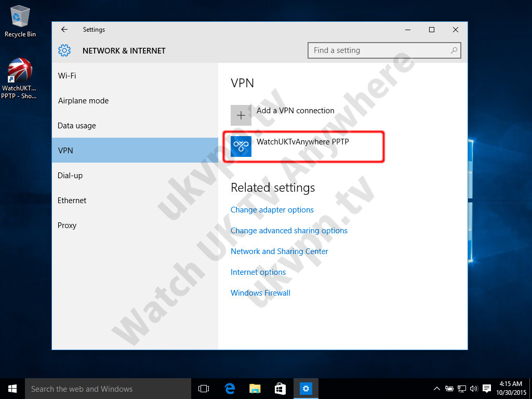Launch Microsoft Edge from the taskbar
Screen dimensions: 532x399
tap(230, 389)
